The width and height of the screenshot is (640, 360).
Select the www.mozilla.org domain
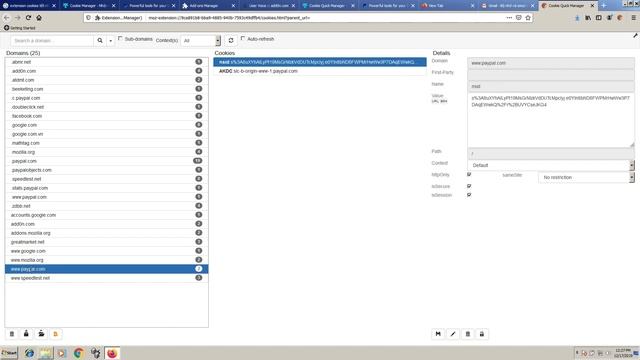point(107,260)
